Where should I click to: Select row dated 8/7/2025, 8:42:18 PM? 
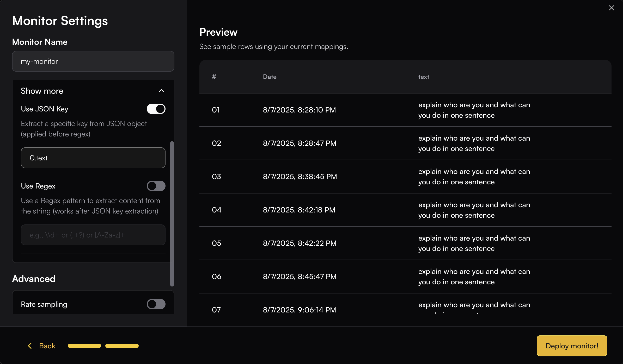(x=299, y=210)
